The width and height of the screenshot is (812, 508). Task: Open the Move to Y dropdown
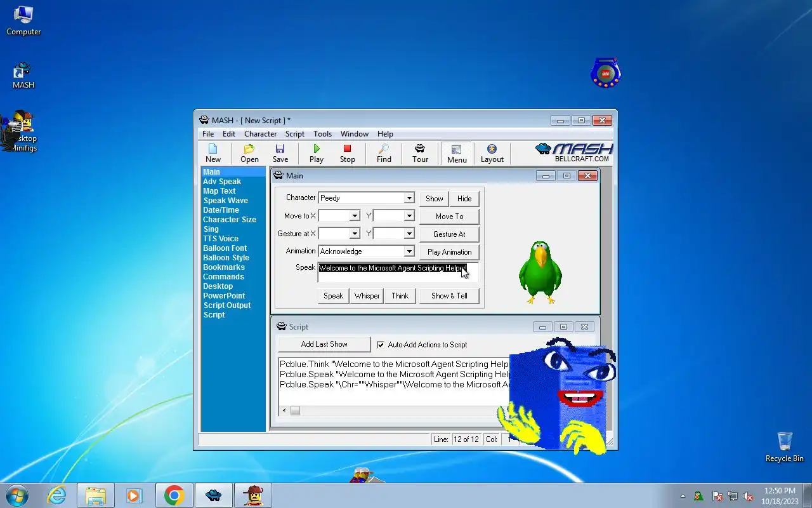click(x=409, y=216)
